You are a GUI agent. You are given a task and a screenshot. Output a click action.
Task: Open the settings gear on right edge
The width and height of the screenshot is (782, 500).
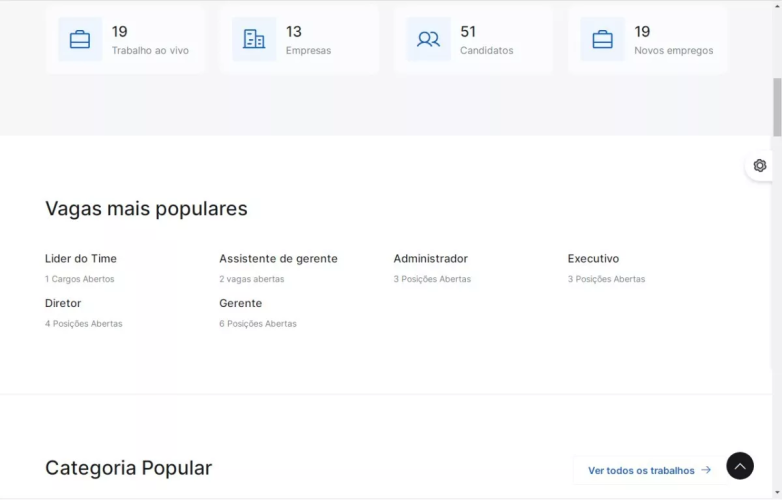760,166
